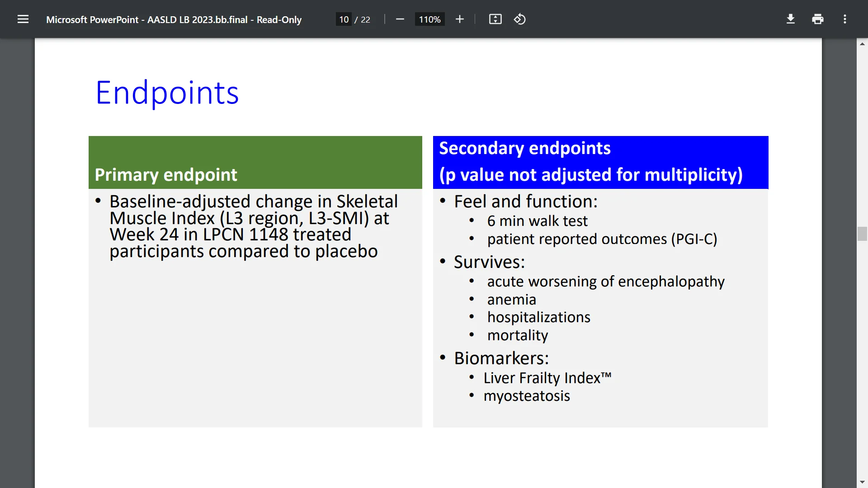Click the document title in the toolbar
The height and width of the screenshot is (488, 868).
coord(174,19)
